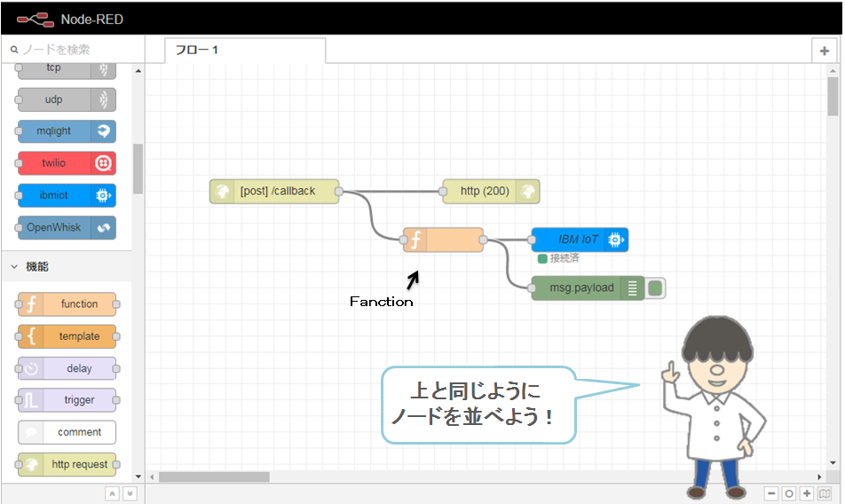Viewport: 845px width, 504px height.
Task: Add a new flow tab
Action: click(x=824, y=51)
